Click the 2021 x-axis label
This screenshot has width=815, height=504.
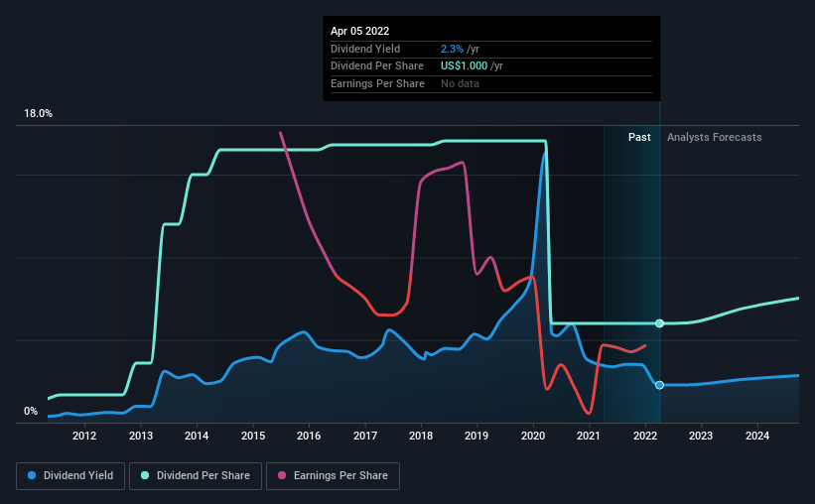(x=589, y=436)
